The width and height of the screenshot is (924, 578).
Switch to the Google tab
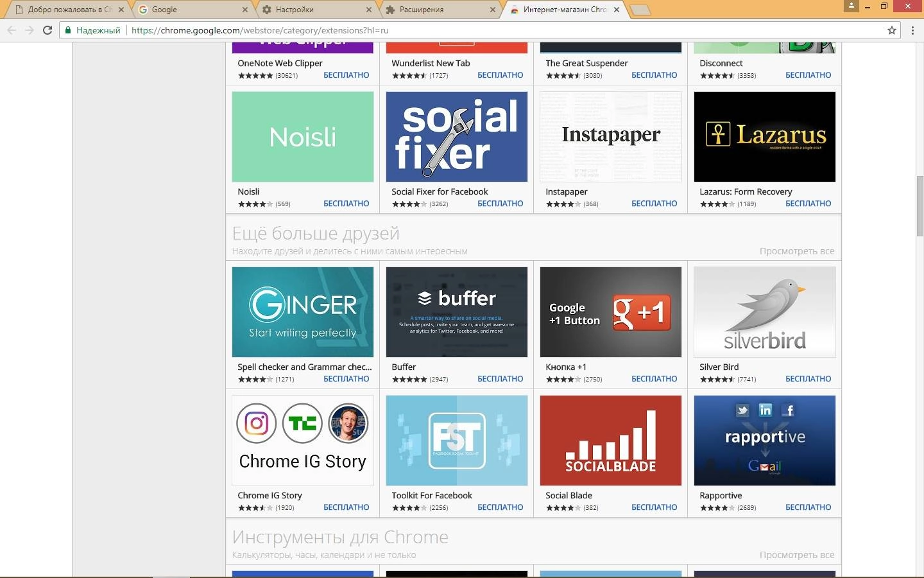[x=192, y=10]
